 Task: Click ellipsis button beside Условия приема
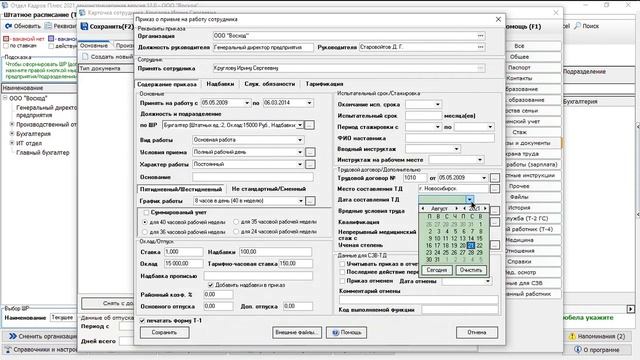[310, 152]
